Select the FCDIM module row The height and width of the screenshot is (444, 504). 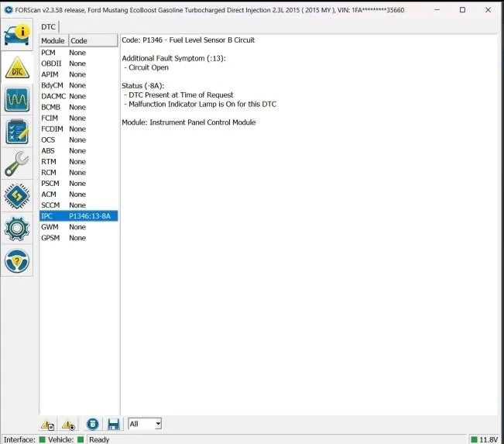78,129
